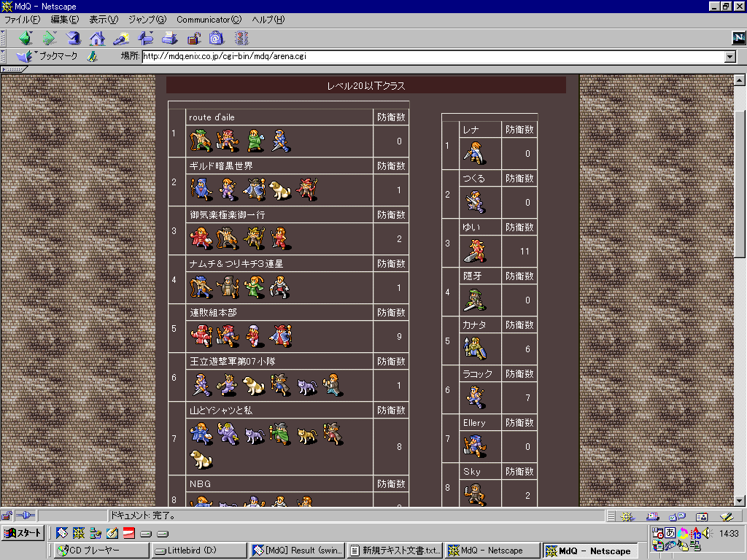Click the player name レナ
Viewport: 747px width, 560px height.
pyautogui.click(x=471, y=130)
